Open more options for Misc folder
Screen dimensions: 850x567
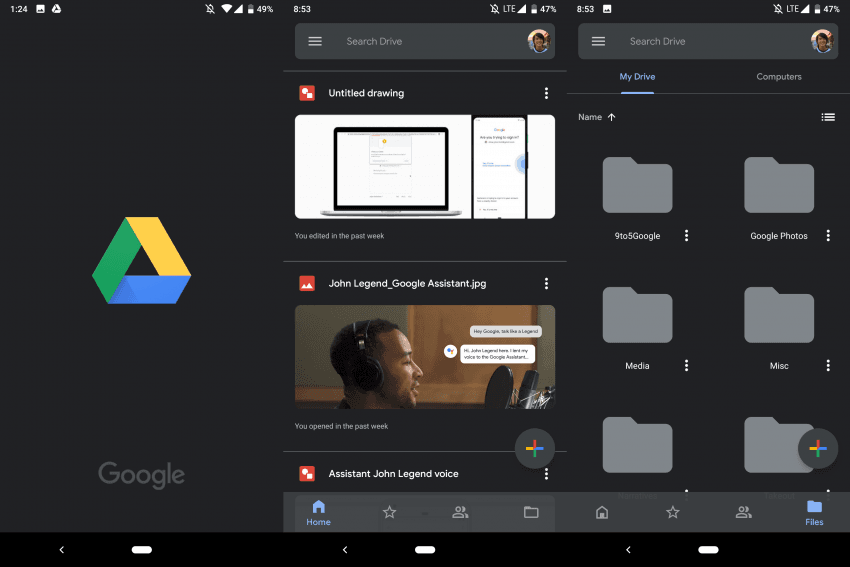(x=828, y=365)
